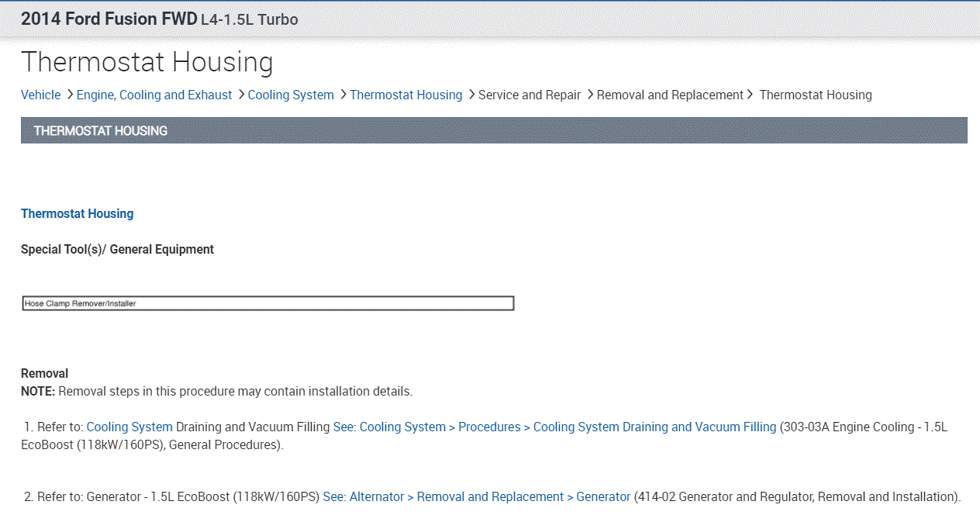
Task: Click Service and Repair breadcrumb text
Action: tap(530, 95)
